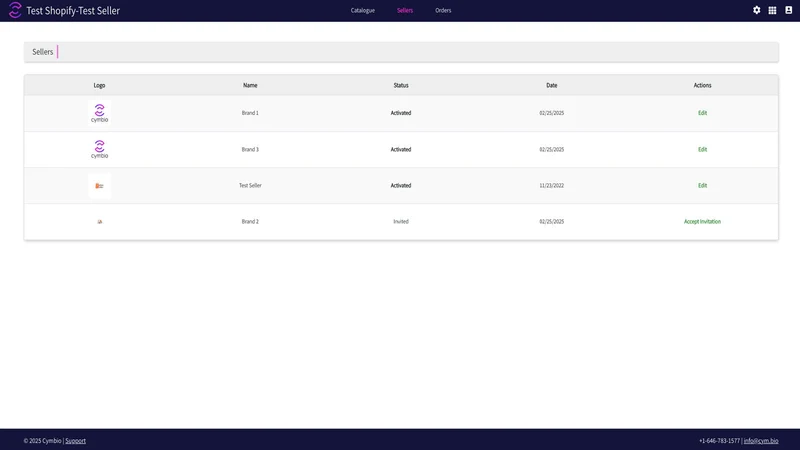The width and height of the screenshot is (800, 450).
Task: Click Brand 2 date 02/25/2025
Action: pos(552,221)
